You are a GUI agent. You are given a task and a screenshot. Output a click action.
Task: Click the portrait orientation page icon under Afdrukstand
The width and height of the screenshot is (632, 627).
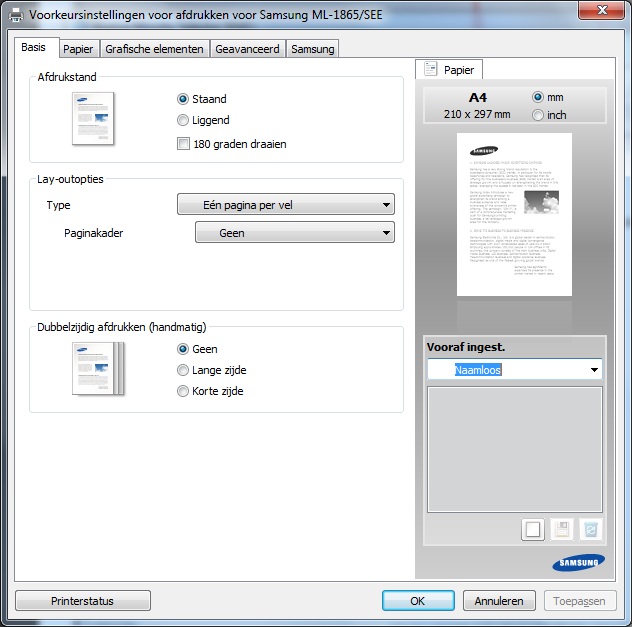click(x=93, y=119)
